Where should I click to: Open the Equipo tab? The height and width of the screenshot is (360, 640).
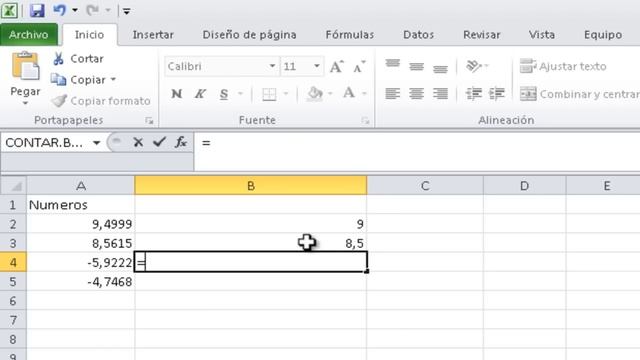pos(603,35)
